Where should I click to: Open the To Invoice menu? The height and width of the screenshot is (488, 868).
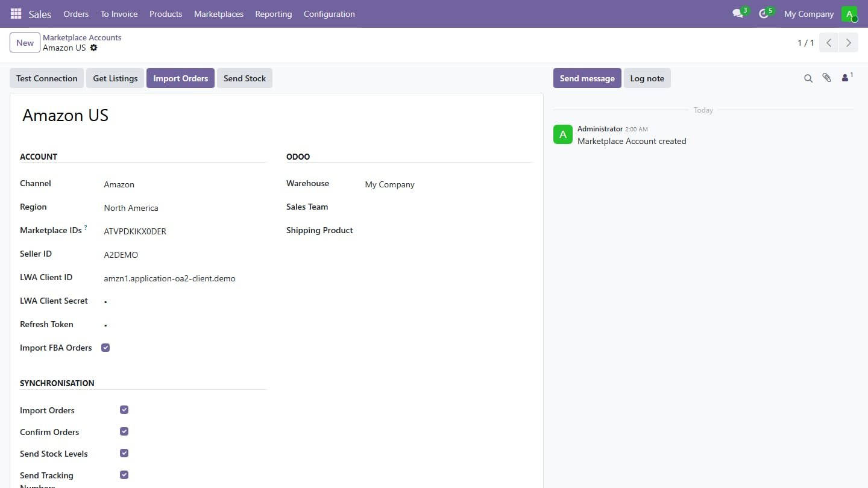click(119, 14)
